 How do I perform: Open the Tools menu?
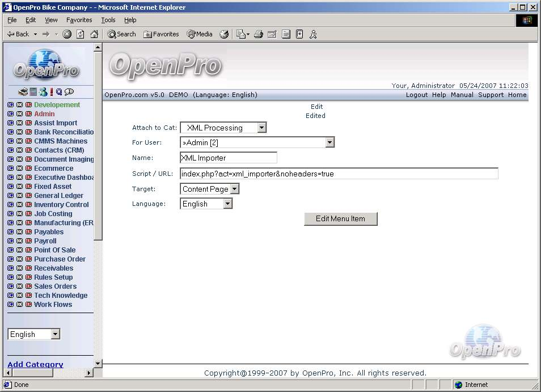point(108,20)
